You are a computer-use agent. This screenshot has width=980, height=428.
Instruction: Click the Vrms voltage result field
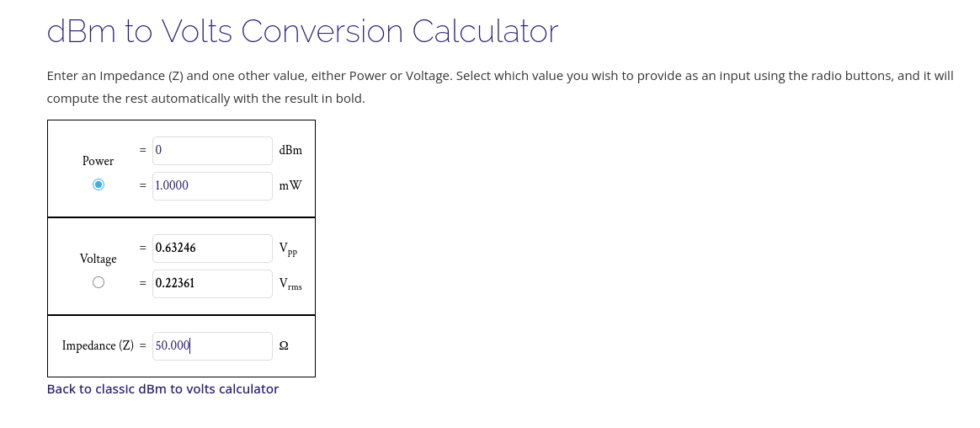[x=212, y=284]
